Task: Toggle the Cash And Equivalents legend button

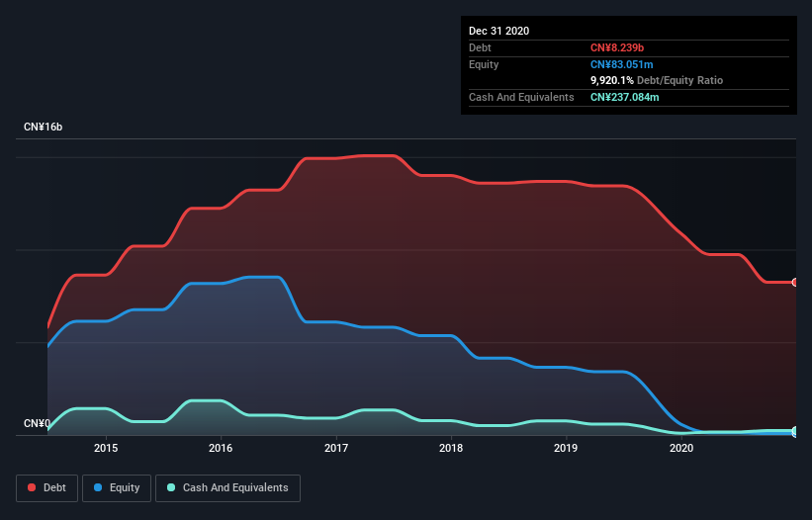Action: click(x=227, y=488)
